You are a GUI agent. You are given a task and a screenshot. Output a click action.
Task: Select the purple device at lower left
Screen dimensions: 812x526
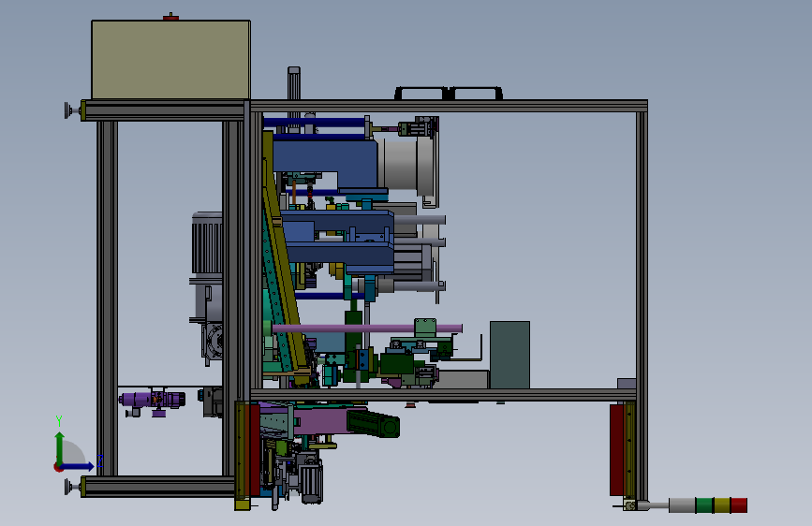coord(153,400)
